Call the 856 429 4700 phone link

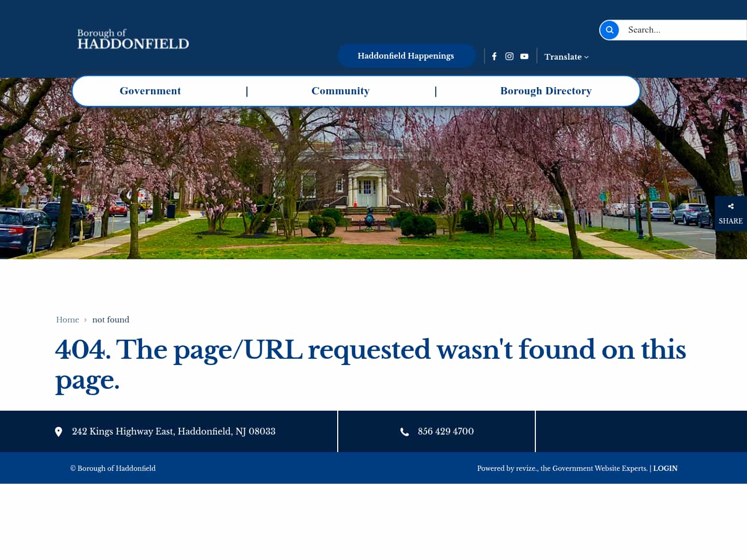446,431
